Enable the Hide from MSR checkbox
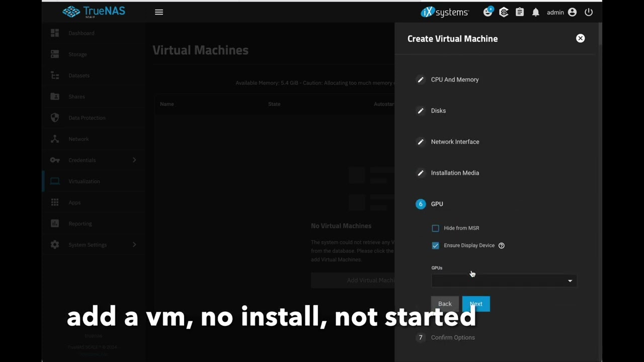 436,228
